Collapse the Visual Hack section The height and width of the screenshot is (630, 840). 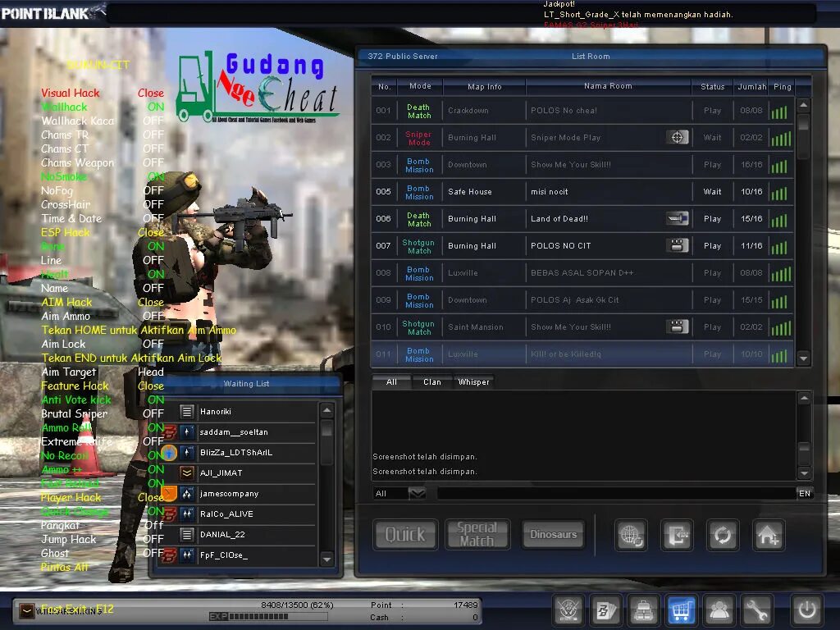point(151,94)
